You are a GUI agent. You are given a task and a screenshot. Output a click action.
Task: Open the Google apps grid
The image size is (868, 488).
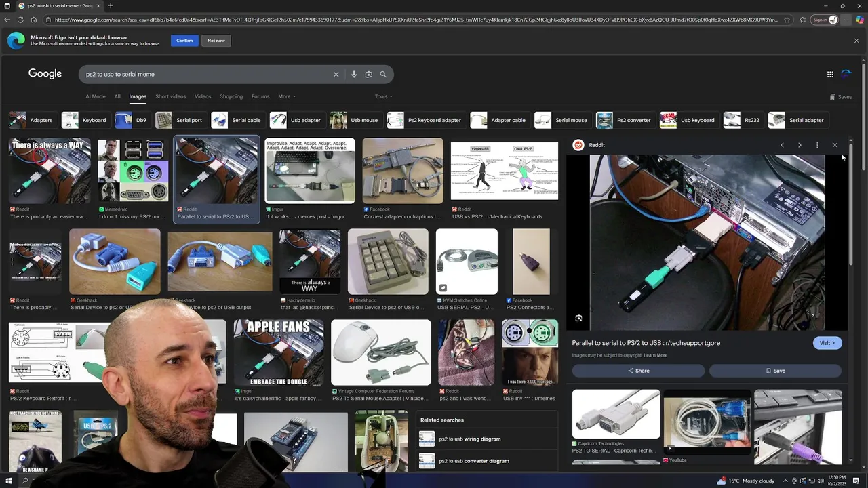click(x=830, y=75)
